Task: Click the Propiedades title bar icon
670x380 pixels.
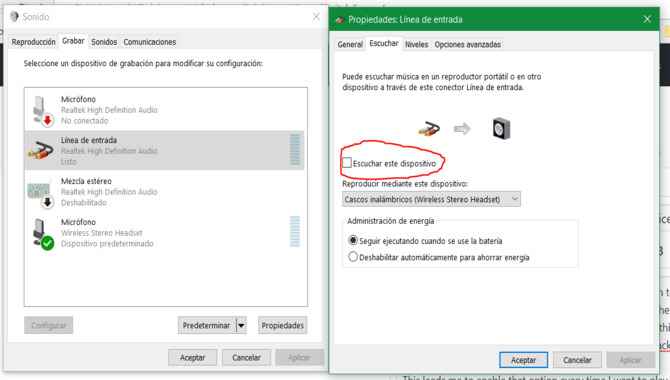Action: (340, 20)
